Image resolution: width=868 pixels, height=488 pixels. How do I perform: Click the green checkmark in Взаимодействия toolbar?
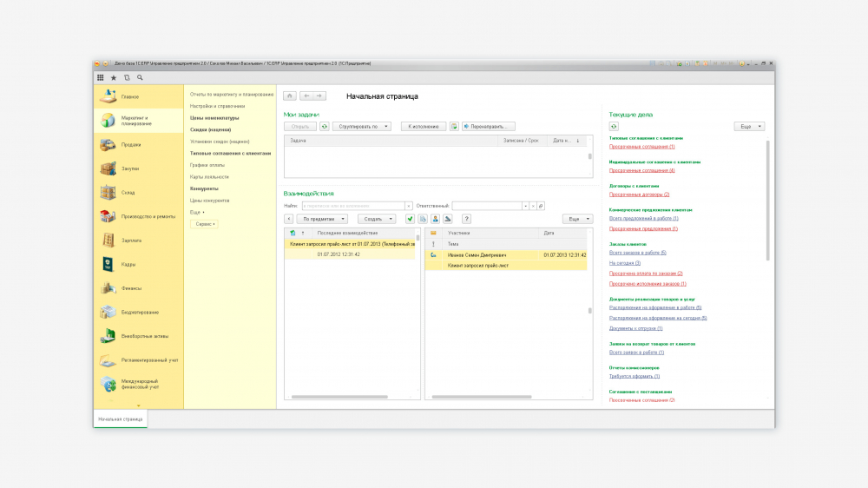410,219
